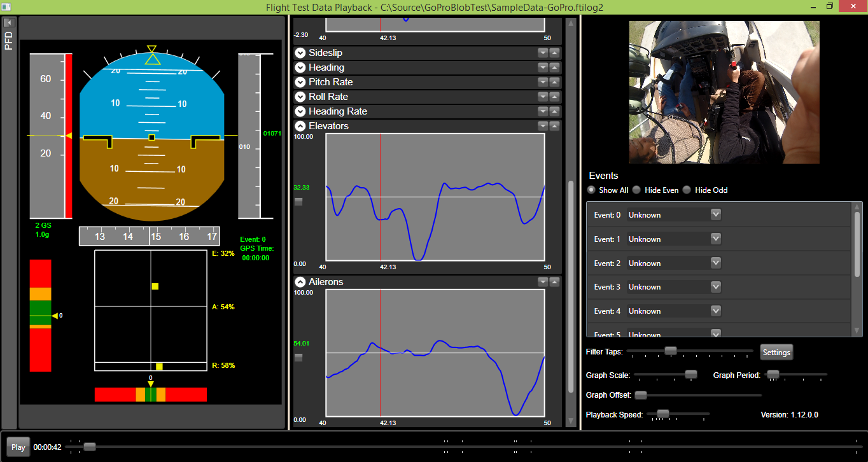Collapse the Elevators graph section
Viewport: 868px width, 462px height.
coord(300,126)
